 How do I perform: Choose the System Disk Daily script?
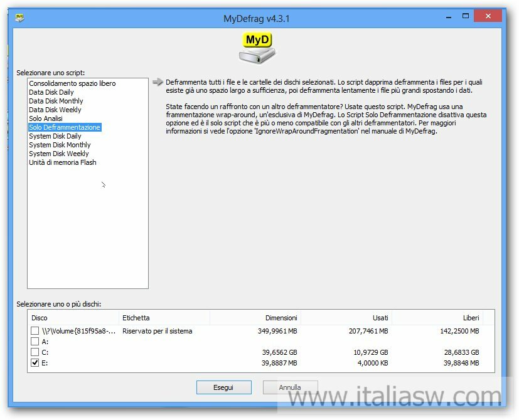(x=55, y=136)
